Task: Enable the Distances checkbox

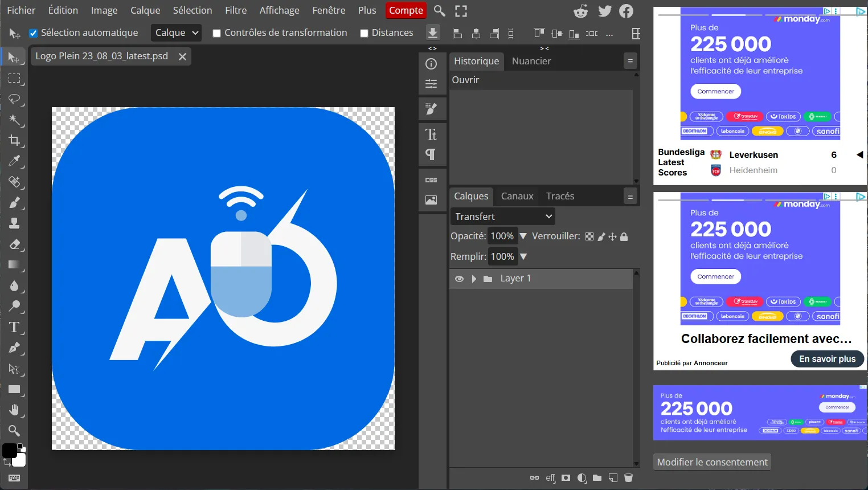Action: click(364, 32)
